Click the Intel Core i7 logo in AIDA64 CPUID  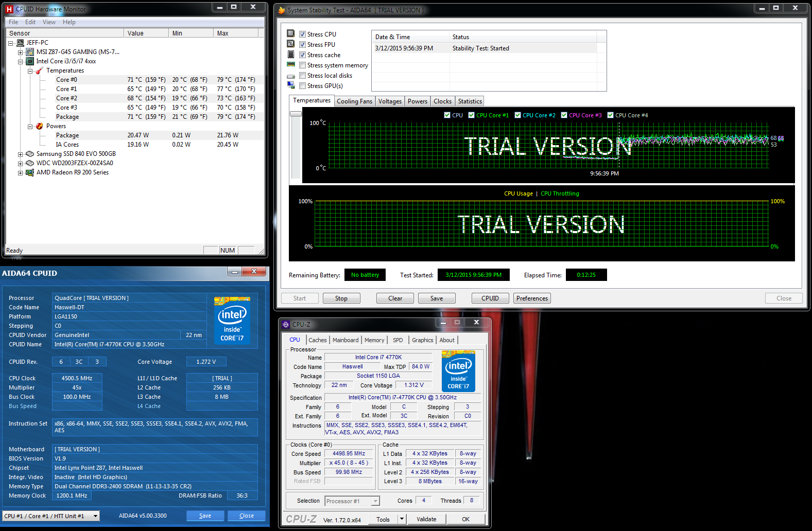(232, 321)
